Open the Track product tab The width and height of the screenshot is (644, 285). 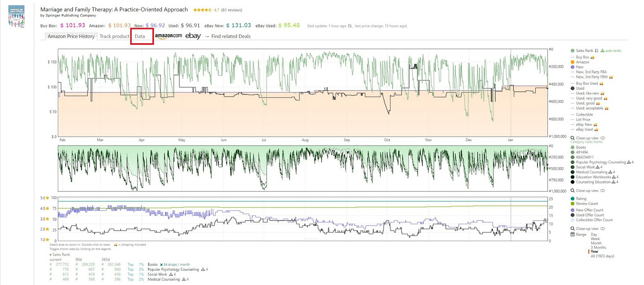[115, 36]
